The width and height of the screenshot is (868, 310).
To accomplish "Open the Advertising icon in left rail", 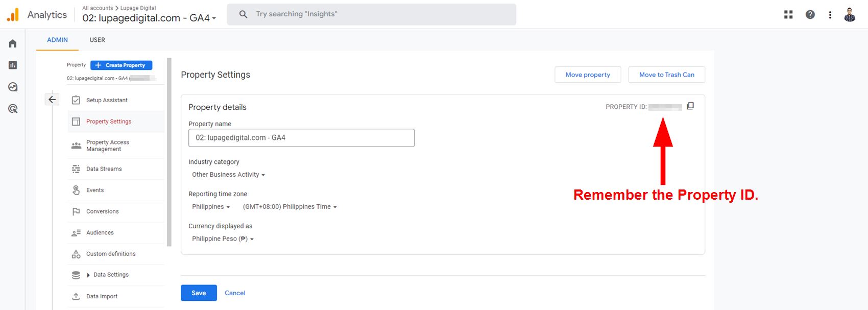I will coord(13,108).
